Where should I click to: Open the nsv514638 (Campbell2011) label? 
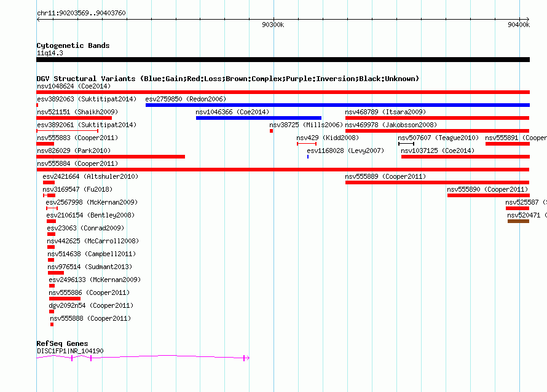92,254
